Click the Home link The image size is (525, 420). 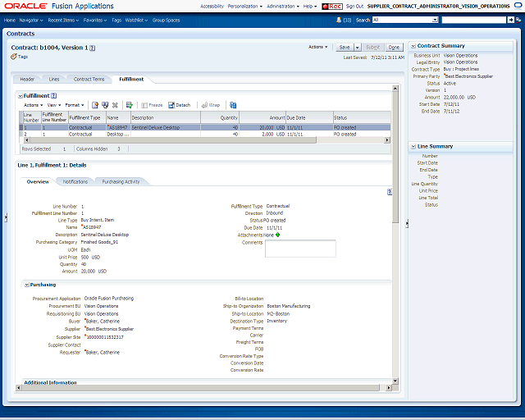(x=10, y=20)
